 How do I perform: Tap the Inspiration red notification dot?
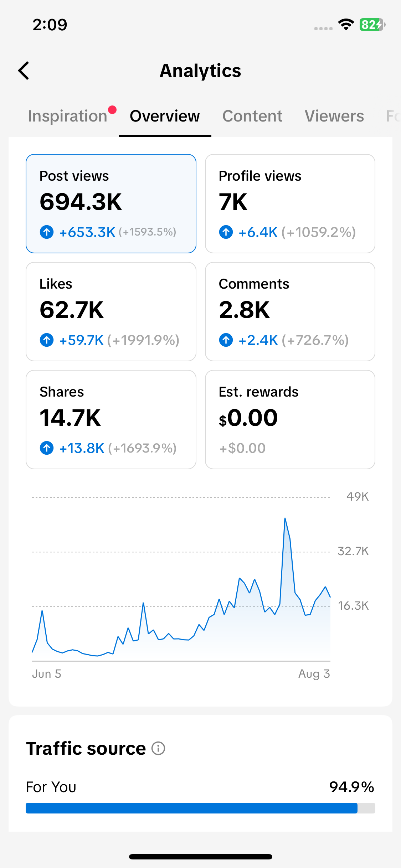point(112,110)
